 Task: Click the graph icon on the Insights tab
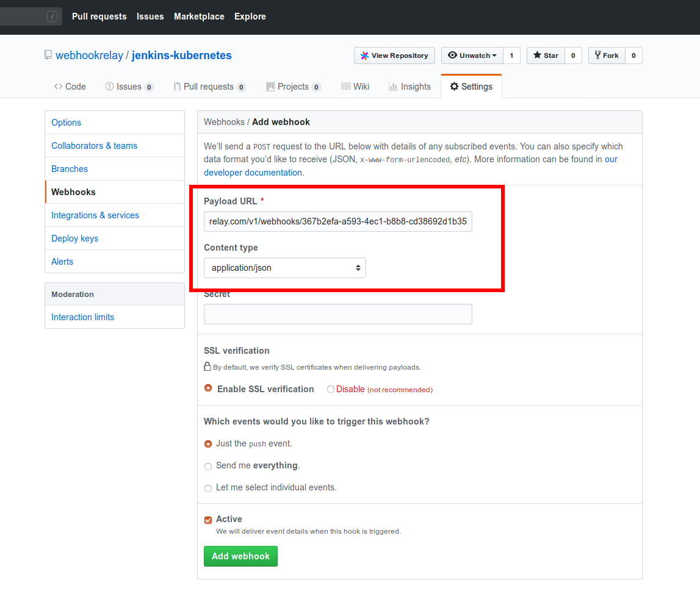[x=395, y=86]
